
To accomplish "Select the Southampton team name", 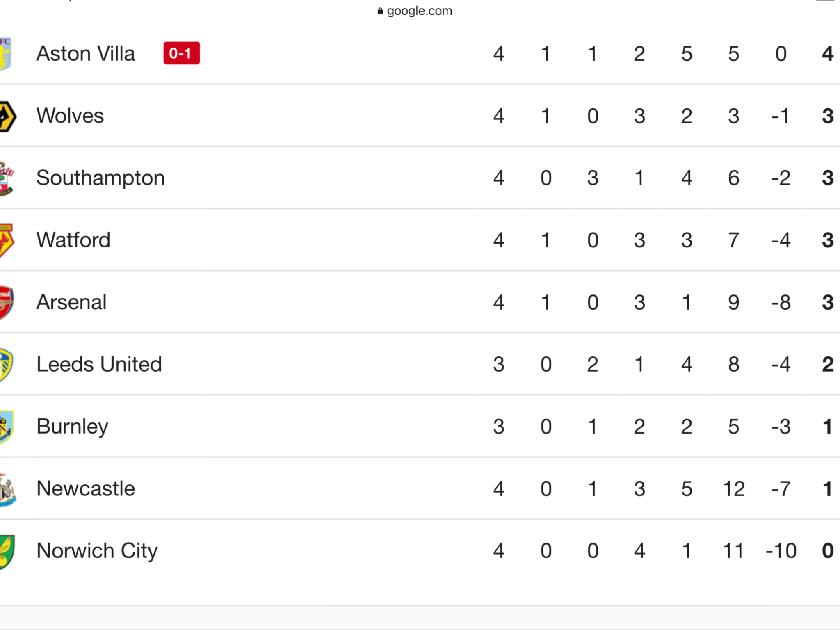I will (x=100, y=178).
